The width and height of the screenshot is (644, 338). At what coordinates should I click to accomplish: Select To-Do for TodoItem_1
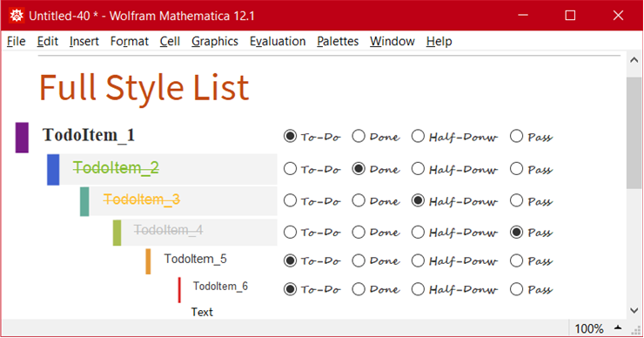point(290,136)
